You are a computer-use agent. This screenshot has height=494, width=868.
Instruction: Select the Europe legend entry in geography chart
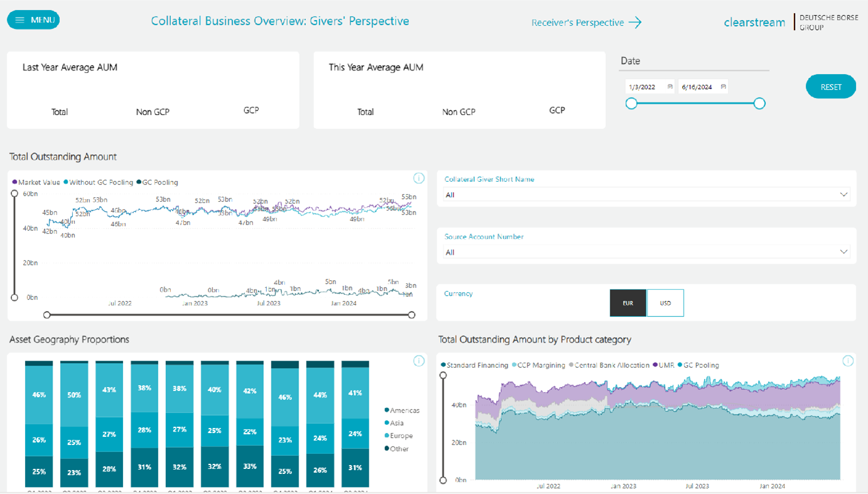401,436
